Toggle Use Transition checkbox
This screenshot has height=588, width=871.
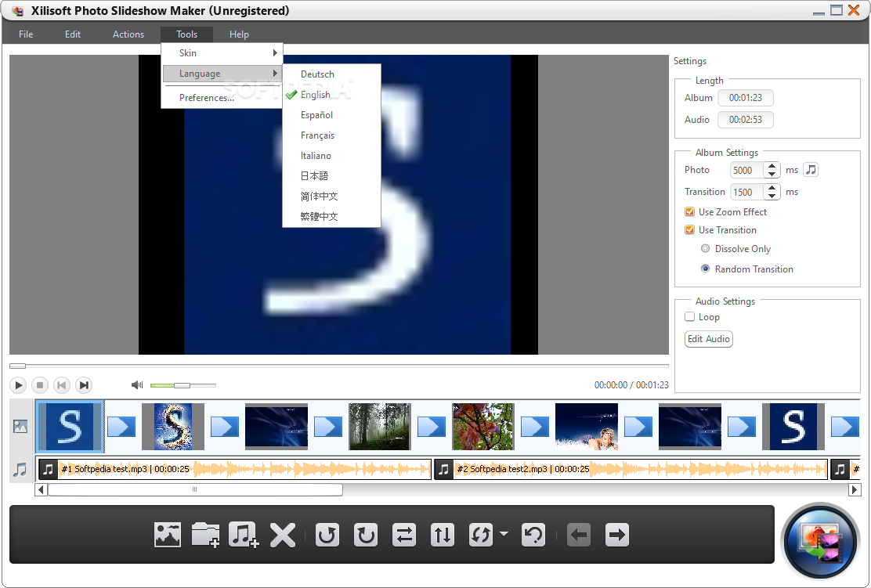click(x=689, y=230)
